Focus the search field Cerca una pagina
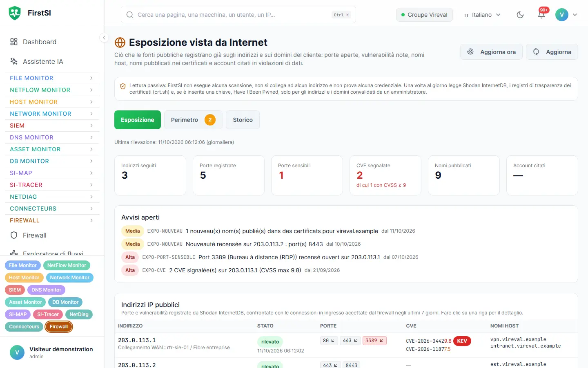This screenshot has width=588, height=368. (238, 15)
